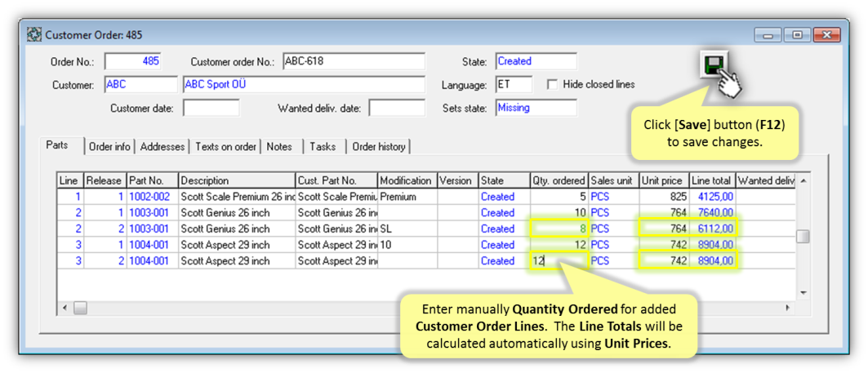Select part number 1002-002 cell

[x=152, y=197]
